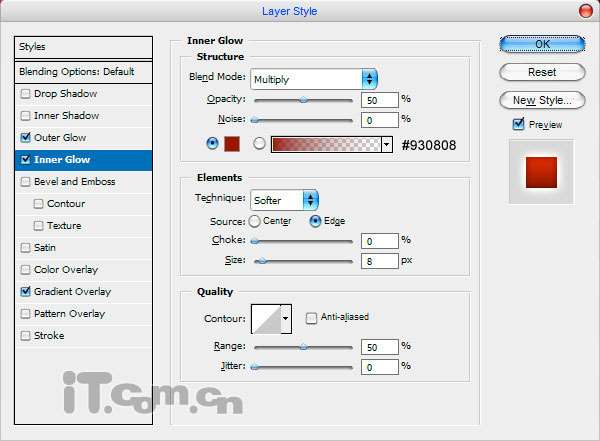This screenshot has width=600, height=441.
Task: Click the Size slider handle
Action: 261,261
